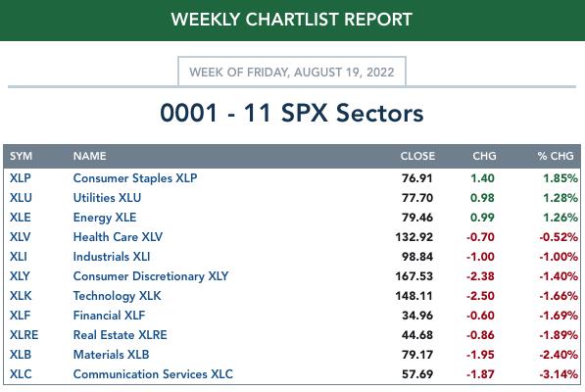The image size is (585, 392).
Task: Click the 0001 - 11 SPX Sectors title
Action: point(292,113)
